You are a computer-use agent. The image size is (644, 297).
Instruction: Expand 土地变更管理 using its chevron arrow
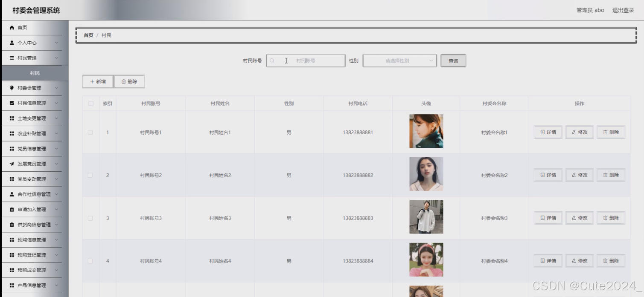[56, 118]
